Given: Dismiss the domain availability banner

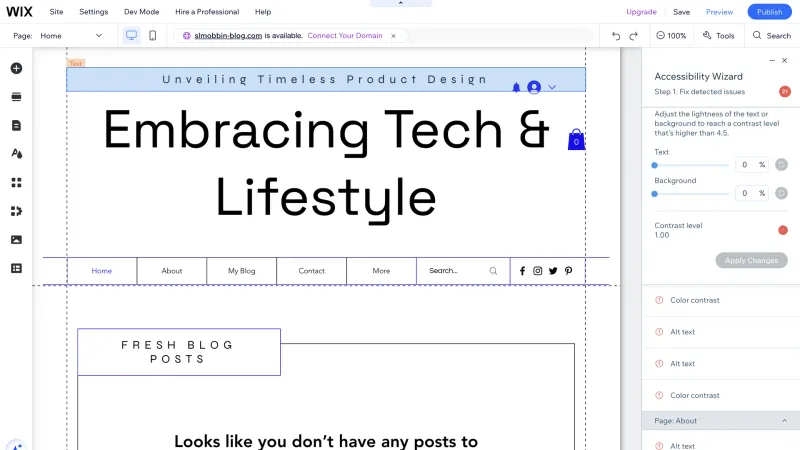Looking at the screenshot, I should click(x=393, y=36).
